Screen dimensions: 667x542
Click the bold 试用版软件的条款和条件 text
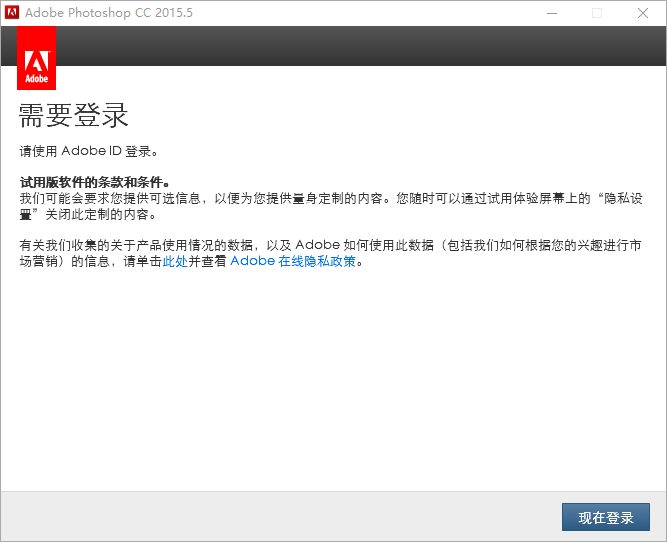[94, 183]
